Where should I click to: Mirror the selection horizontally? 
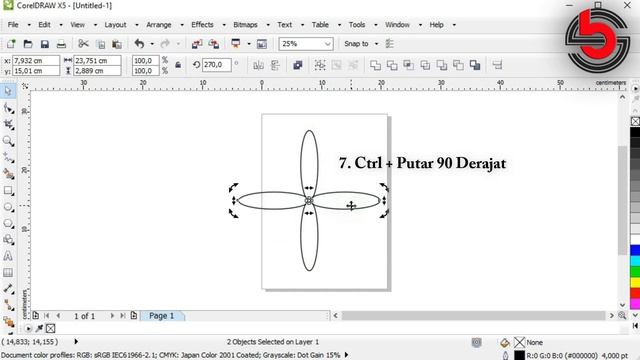pyautogui.click(x=258, y=65)
